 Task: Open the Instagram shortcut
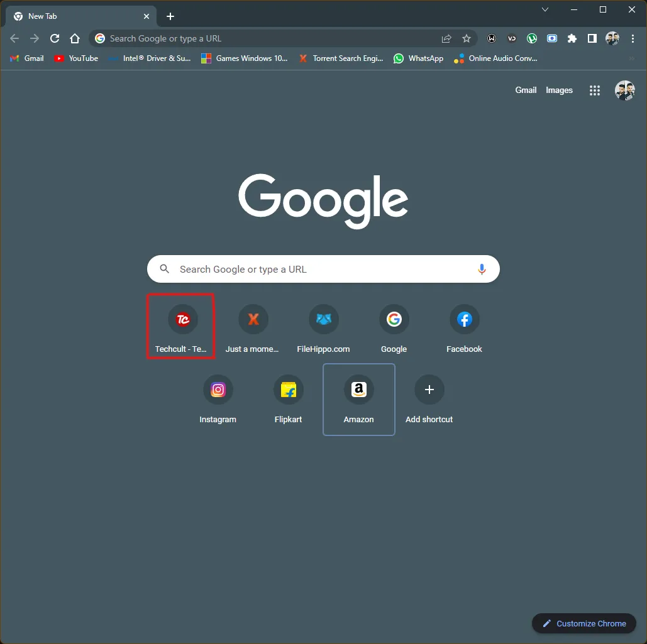tap(218, 399)
